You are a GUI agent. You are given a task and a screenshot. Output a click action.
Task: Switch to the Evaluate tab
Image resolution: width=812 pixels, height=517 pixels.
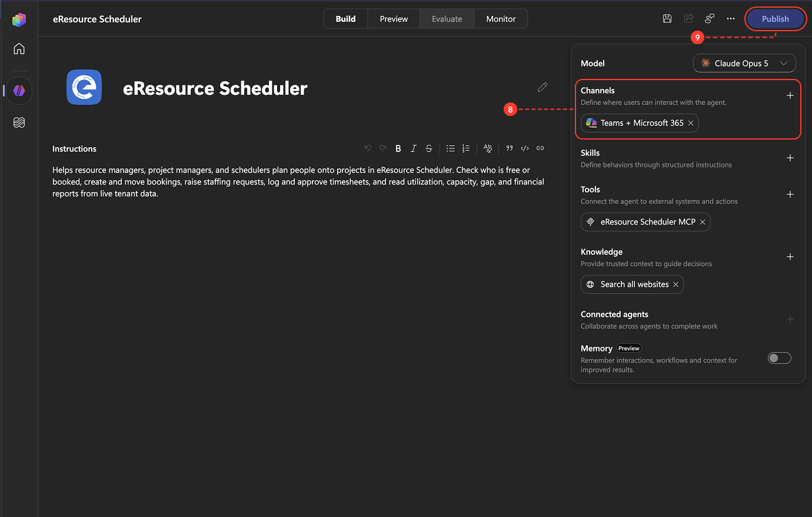coord(447,19)
